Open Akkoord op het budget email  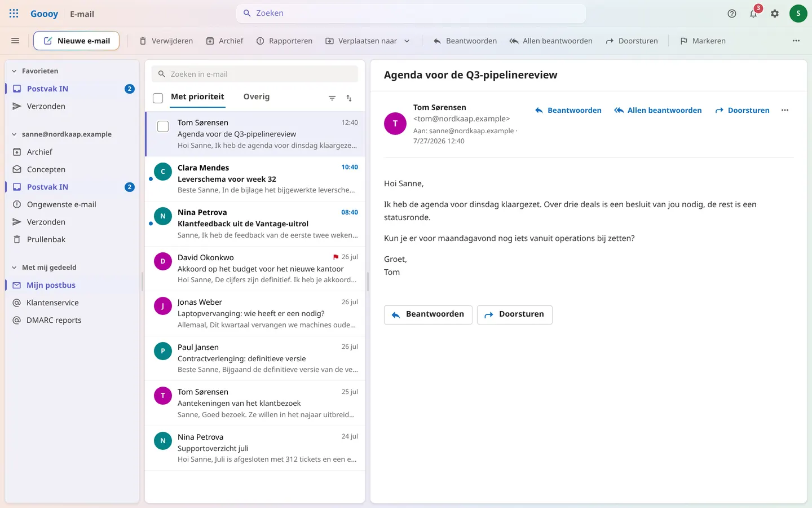[x=255, y=269]
